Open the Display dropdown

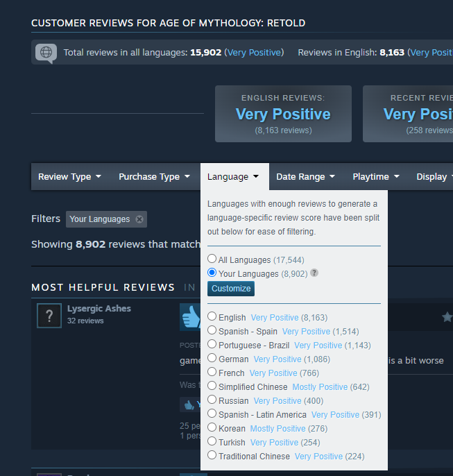tap(434, 177)
